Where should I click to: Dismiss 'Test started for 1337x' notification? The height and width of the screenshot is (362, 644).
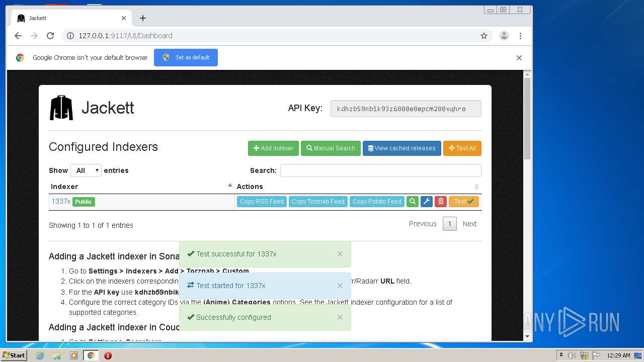tap(340, 286)
